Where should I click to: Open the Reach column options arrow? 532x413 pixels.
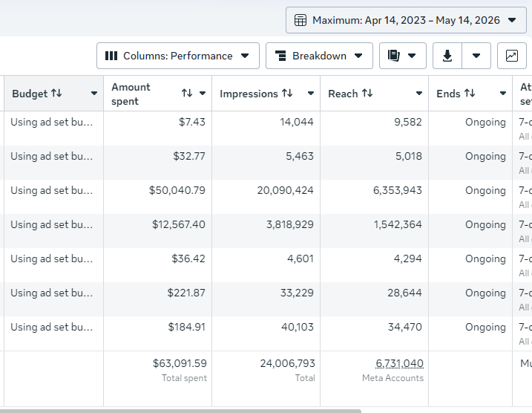[419, 94]
